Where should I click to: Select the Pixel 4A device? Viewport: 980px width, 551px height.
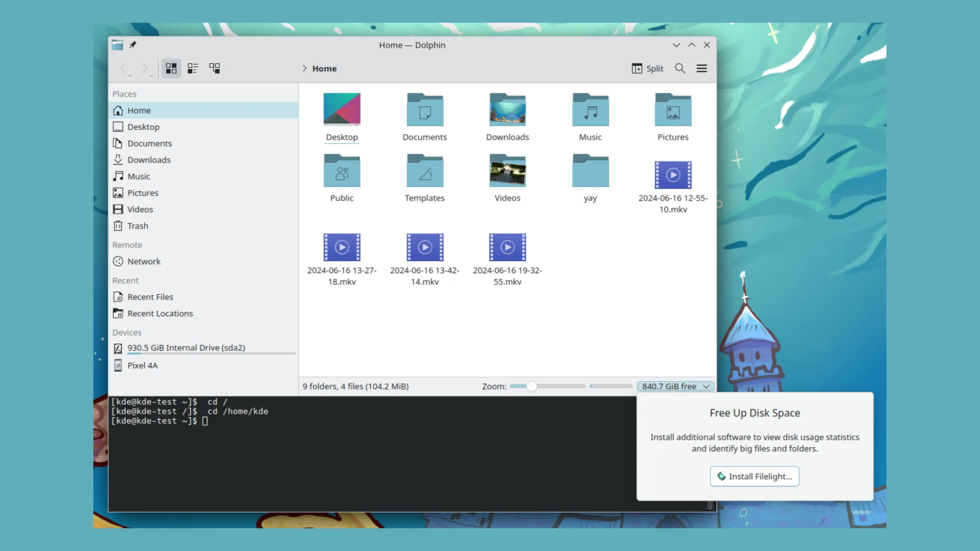pos(203,365)
